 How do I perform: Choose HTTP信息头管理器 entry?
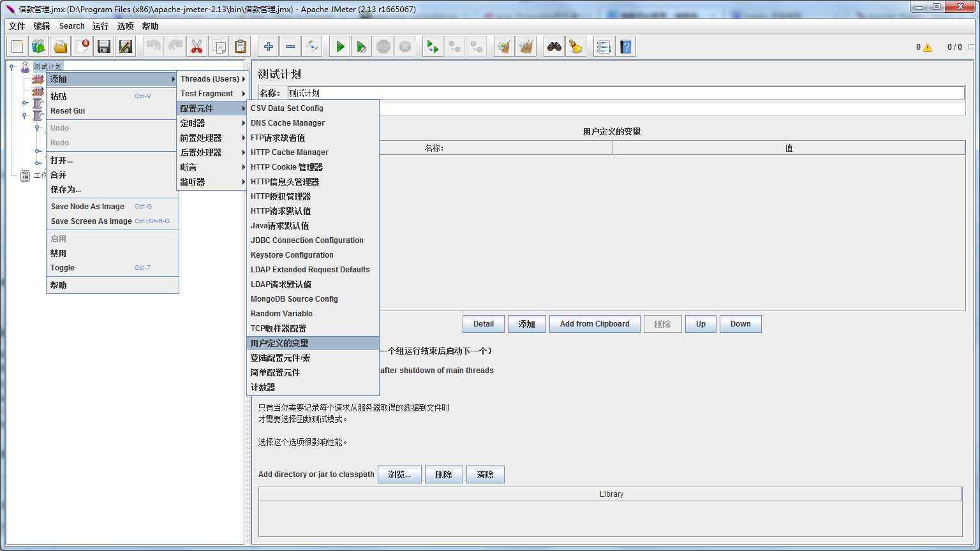[313, 182]
